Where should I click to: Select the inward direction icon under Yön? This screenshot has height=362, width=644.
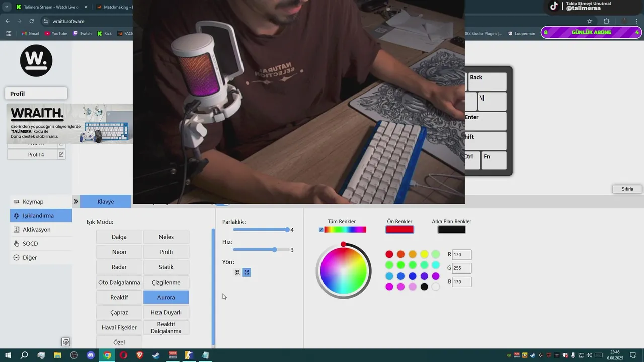(x=237, y=272)
